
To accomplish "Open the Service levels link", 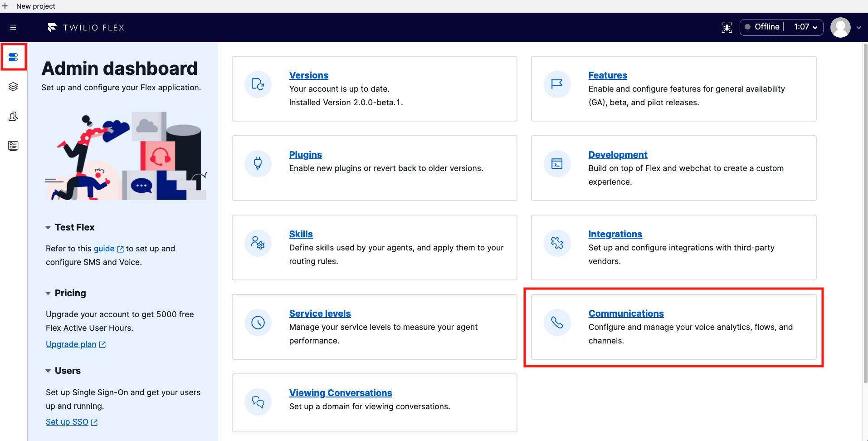I will (x=320, y=314).
